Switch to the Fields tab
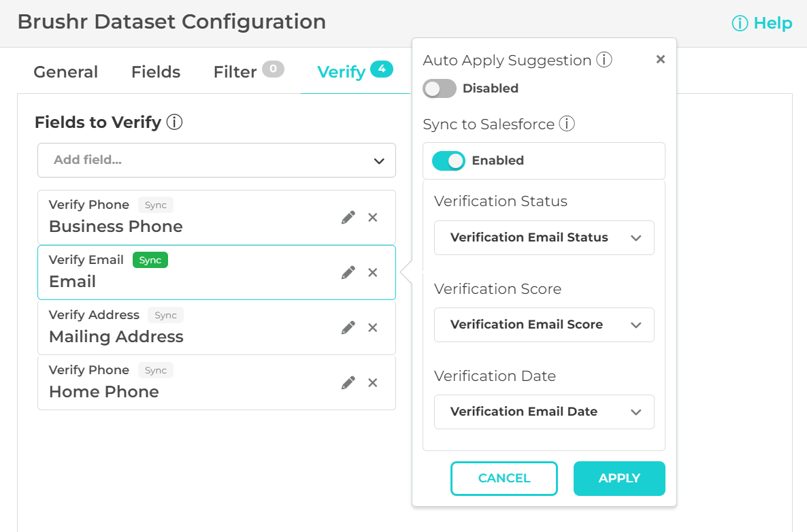This screenshot has height=532, width=807. [x=156, y=72]
